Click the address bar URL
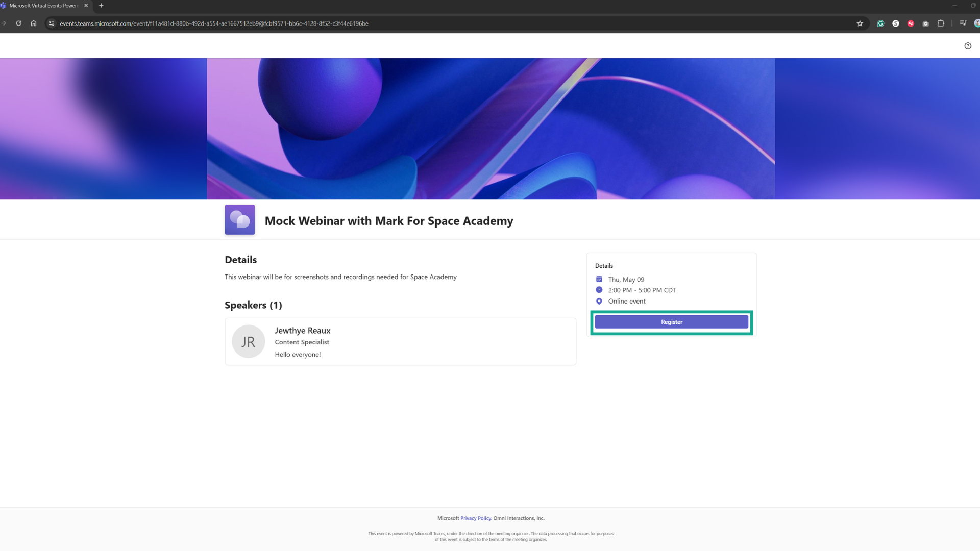Viewport: 980px width, 551px height. click(214, 23)
